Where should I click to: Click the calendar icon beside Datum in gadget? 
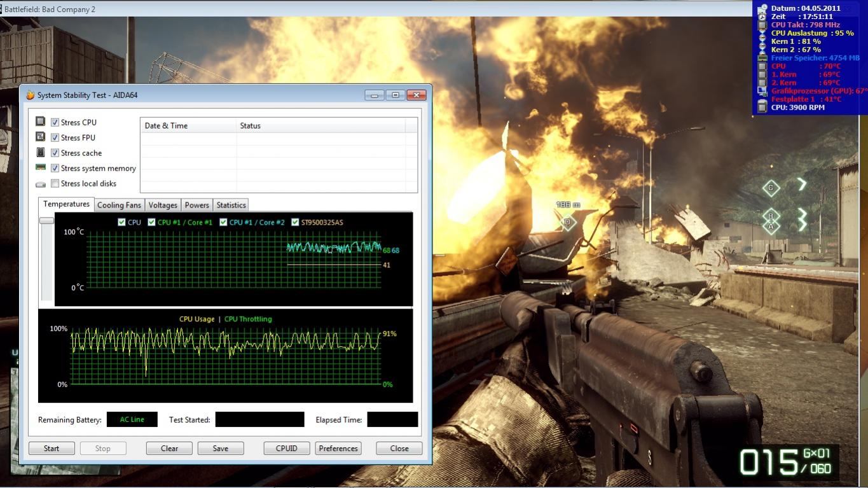coord(762,8)
